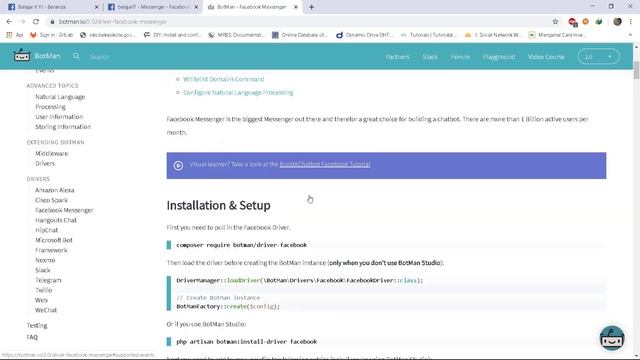Open Video Course in the top navigation
This screenshot has width=640, height=360.
click(x=546, y=57)
